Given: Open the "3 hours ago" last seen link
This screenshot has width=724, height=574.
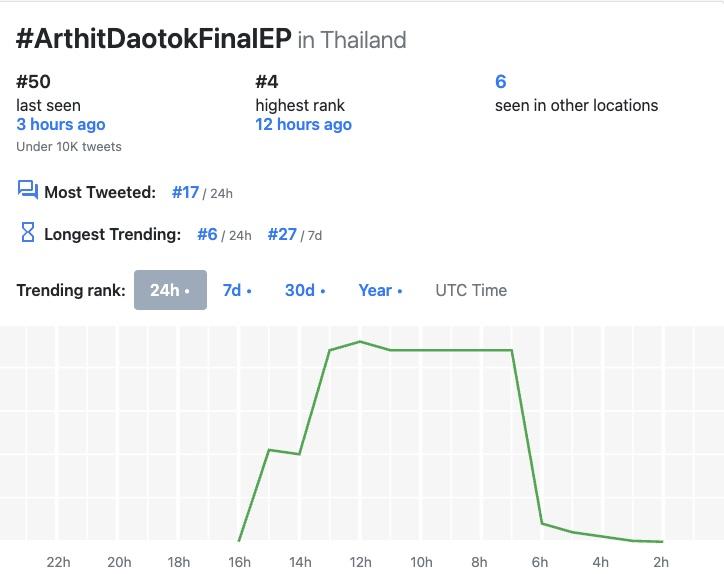Looking at the screenshot, I should [x=61, y=125].
